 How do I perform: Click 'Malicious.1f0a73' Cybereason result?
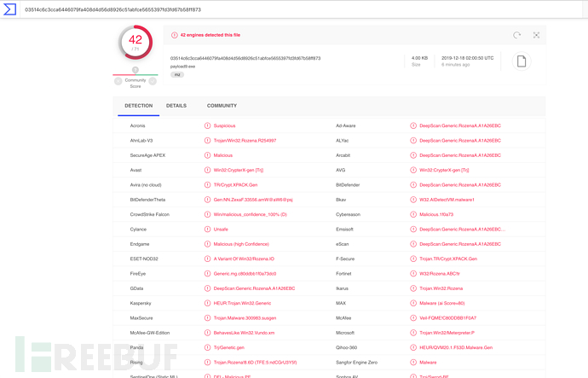coord(436,214)
